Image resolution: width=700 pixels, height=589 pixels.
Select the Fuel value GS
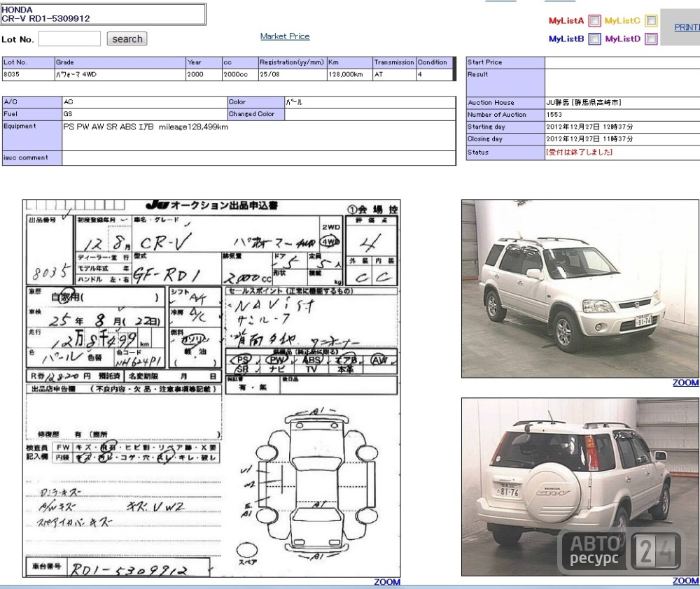coord(68,114)
